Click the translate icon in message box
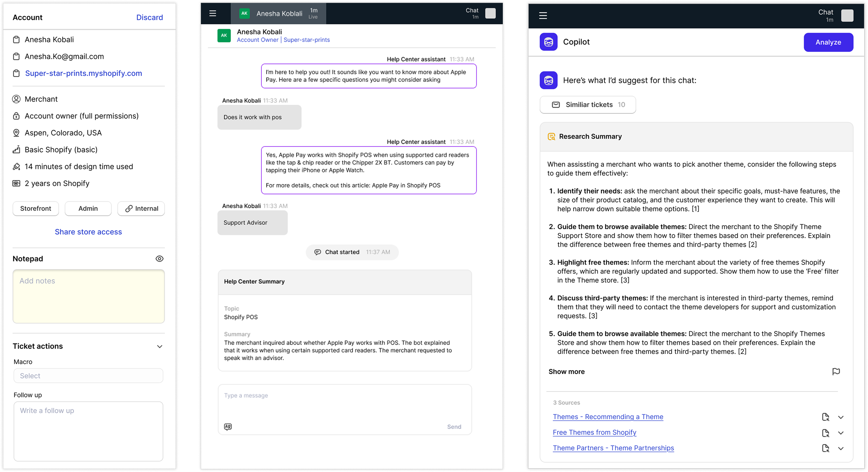The image size is (868, 472). (228, 426)
